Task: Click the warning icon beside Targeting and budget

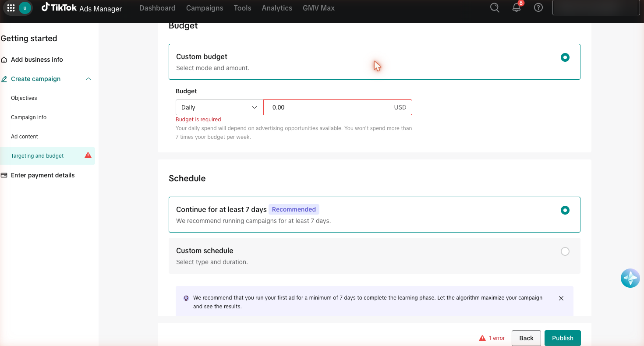Action: pyautogui.click(x=88, y=155)
